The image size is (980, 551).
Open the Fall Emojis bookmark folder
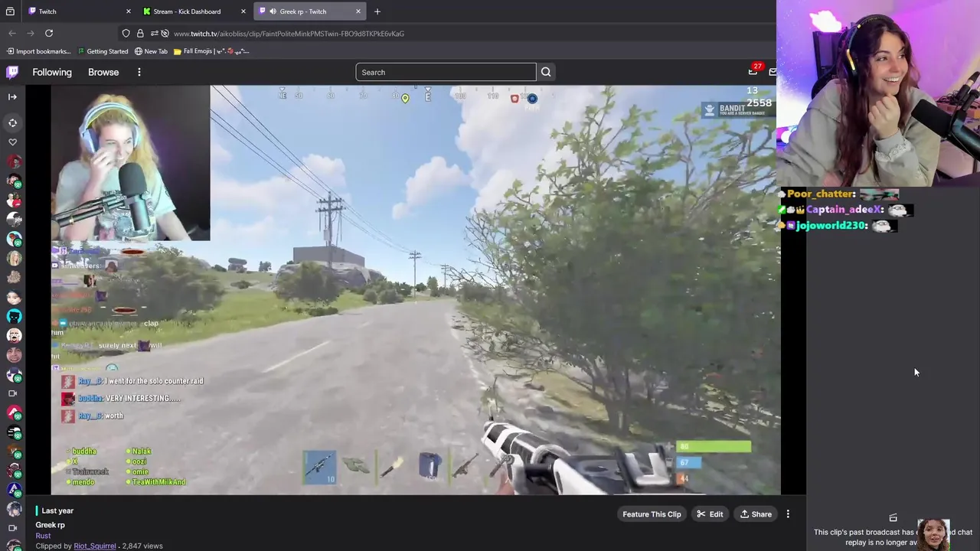[211, 51]
